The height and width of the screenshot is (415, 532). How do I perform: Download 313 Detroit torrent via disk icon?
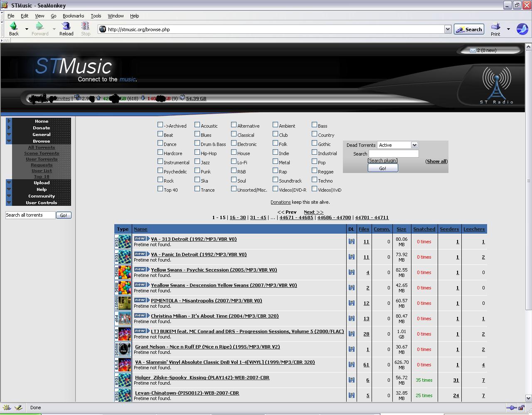click(352, 241)
